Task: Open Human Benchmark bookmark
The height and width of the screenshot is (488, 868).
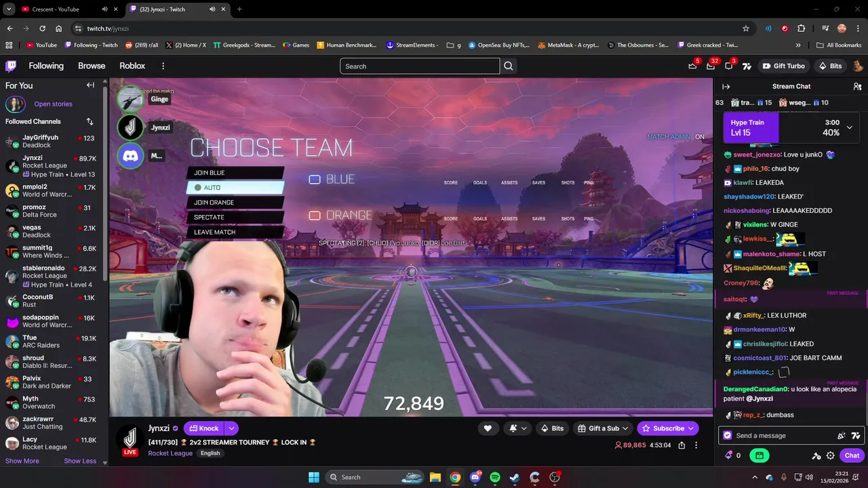Action: pos(347,45)
